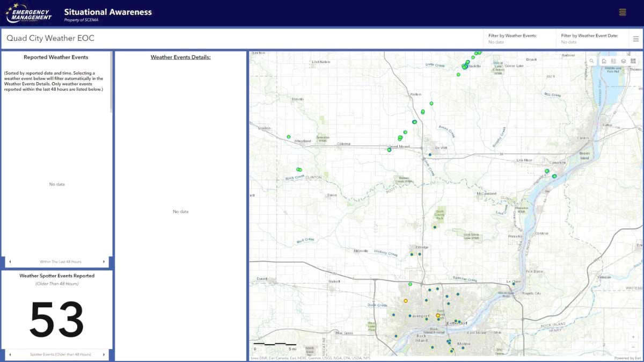Viewport: 644px width, 362px height.
Task: Expand Filter by Weather Event Date dropdown
Action: click(x=592, y=39)
